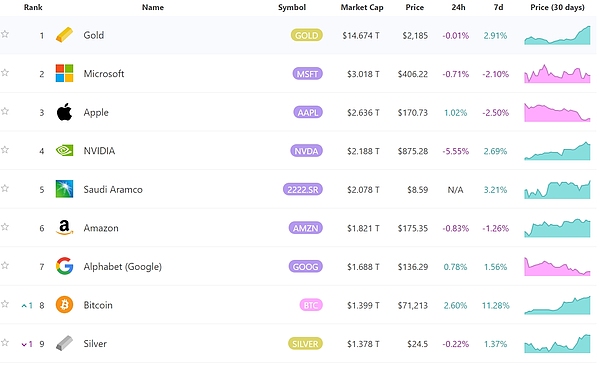Click the Bitcoin logo icon
The image size is (600, 365).
64,305
